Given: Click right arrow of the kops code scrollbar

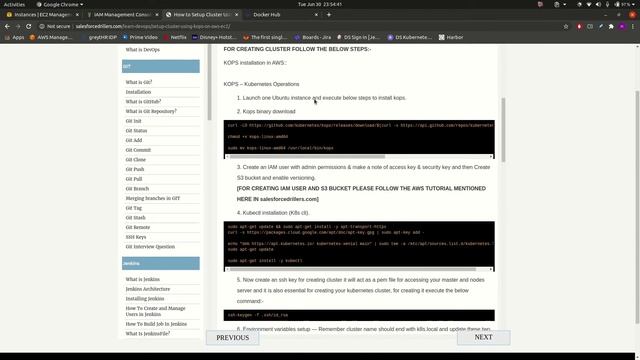Looking at the screenshot, I should coord(491,156).
